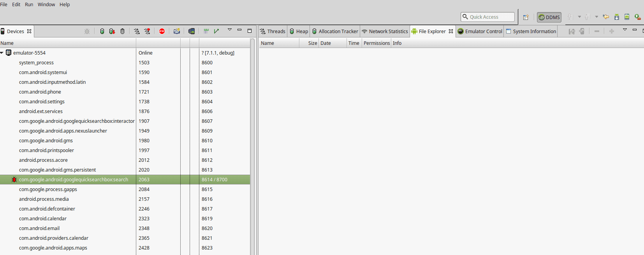This screenshot has height=255, width=644.
Task: Click the Date column header
Action: (333, 43)
